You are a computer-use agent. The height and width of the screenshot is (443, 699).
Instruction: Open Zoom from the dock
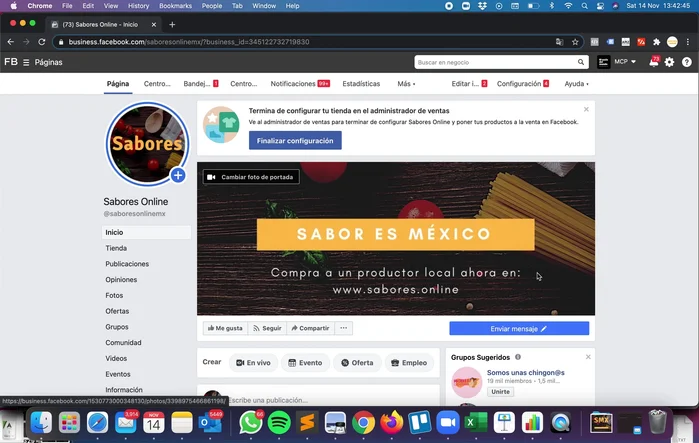pyautogui.click(x=448, y=422)
